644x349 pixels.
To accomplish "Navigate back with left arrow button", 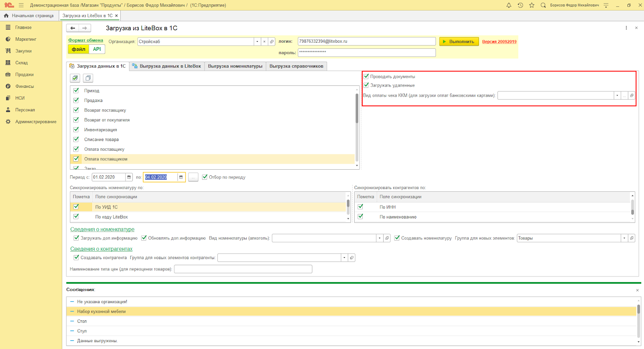I will (73, 28).
